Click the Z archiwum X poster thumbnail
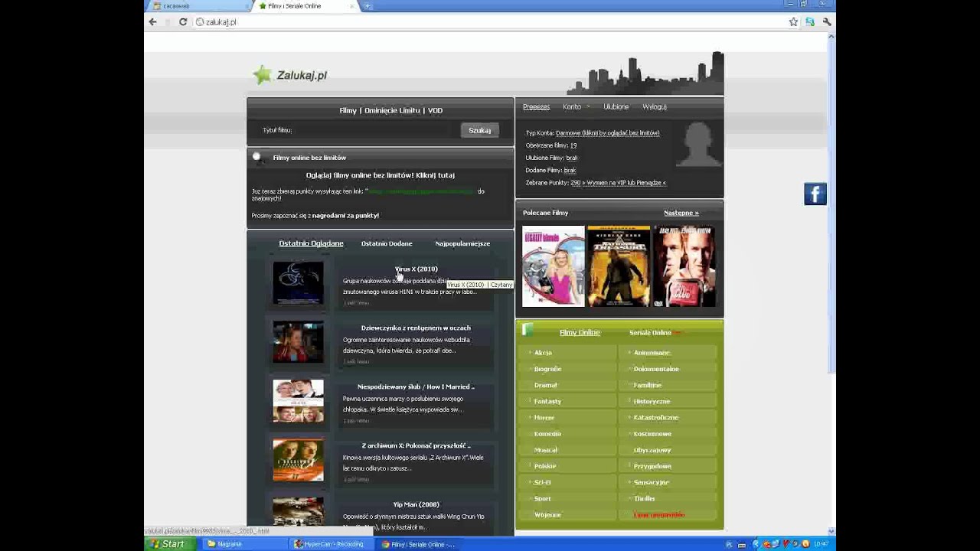 tap(298, 460)
